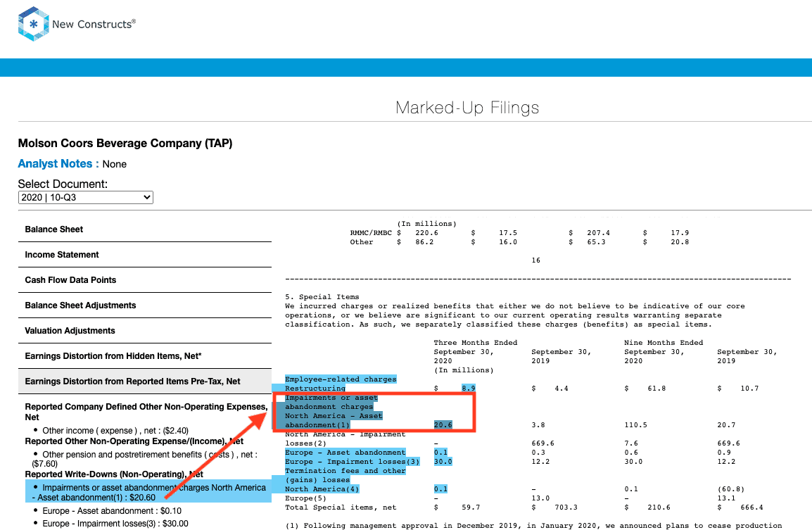This screenshot has height=530, width=812.
Task: Click the New Constructs brand name text
Action: coord(94,24)
